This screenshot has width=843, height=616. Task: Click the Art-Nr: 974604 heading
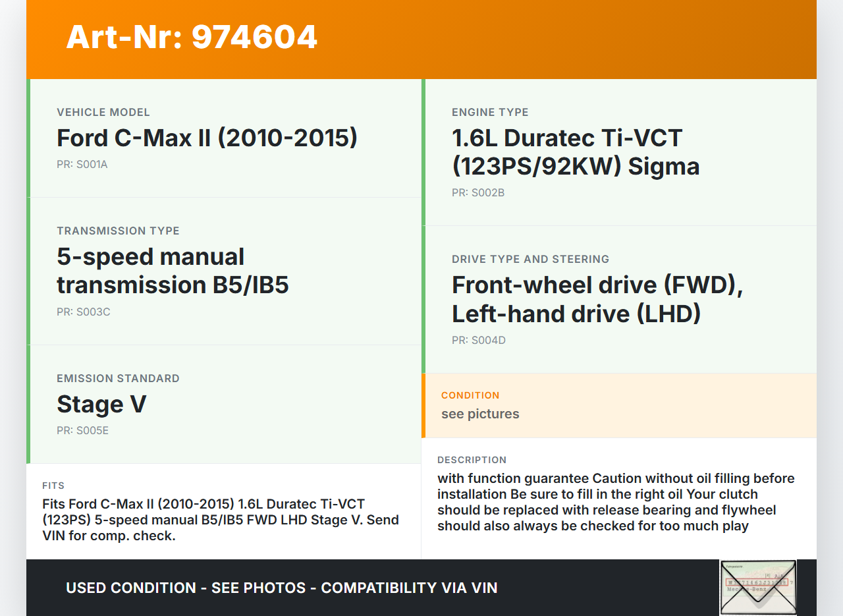(x=192, y=37)
